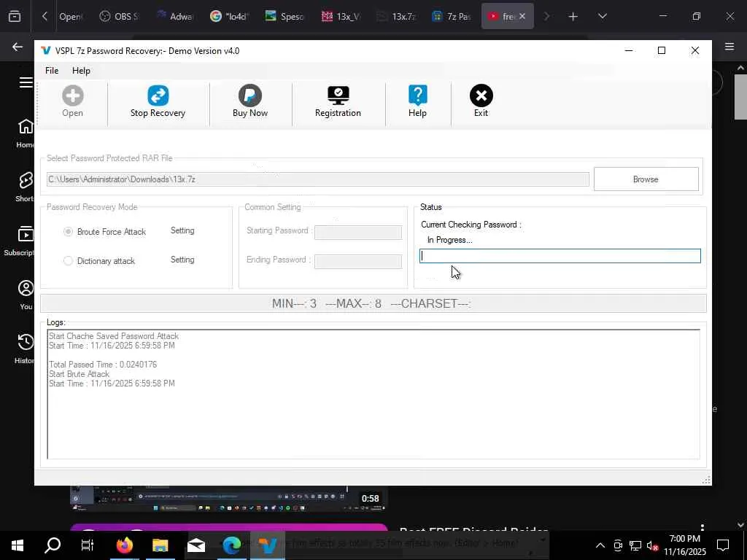Click the muted volume tray icon
Screen dimensions: 747x560
[x=652, y=545]
